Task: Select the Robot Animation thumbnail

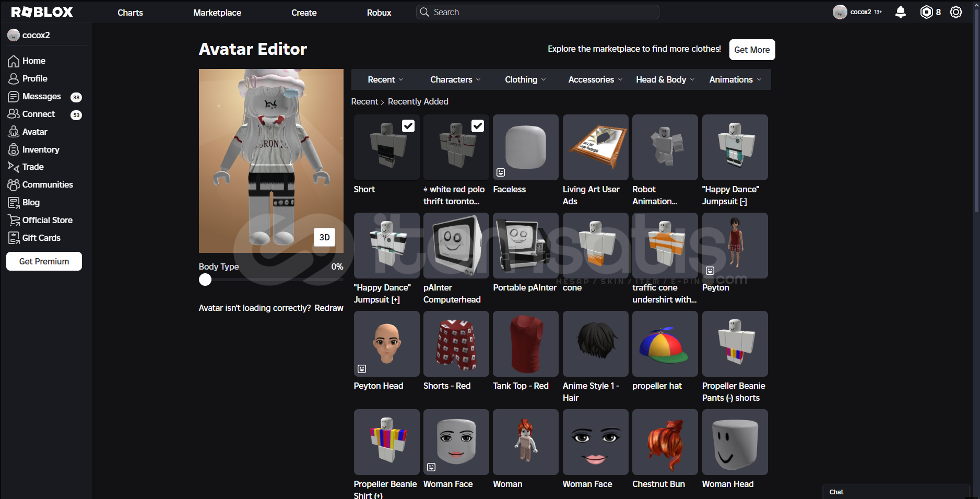Action: coord(665,147)
